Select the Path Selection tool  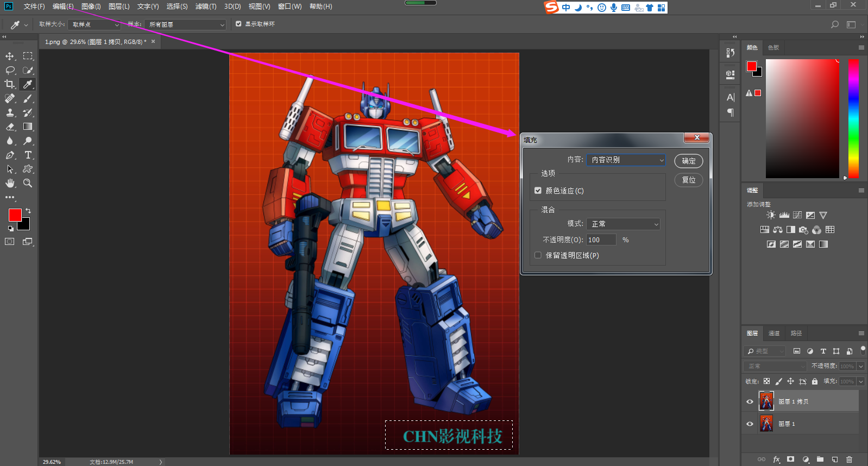coord(10,169)
